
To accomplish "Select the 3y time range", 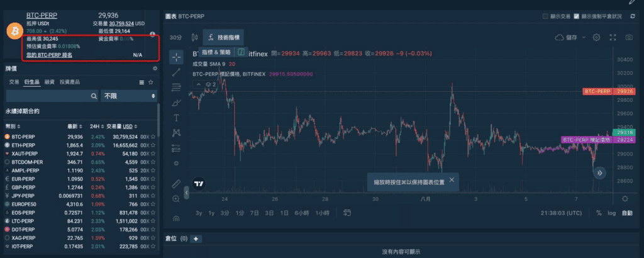I will [x=199, y=213].
